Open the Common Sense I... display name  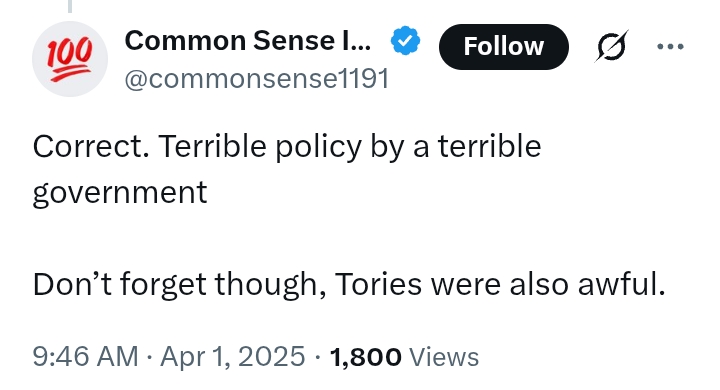click(x=248, y=41)
